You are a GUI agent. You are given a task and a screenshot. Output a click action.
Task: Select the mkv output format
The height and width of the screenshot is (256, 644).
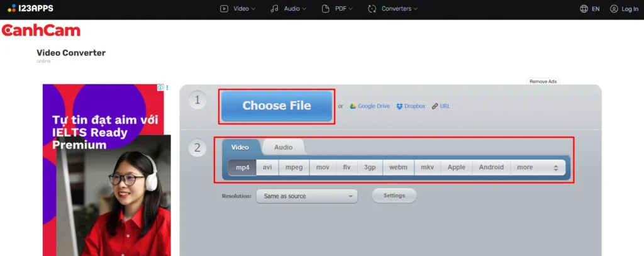coord(428,167)
